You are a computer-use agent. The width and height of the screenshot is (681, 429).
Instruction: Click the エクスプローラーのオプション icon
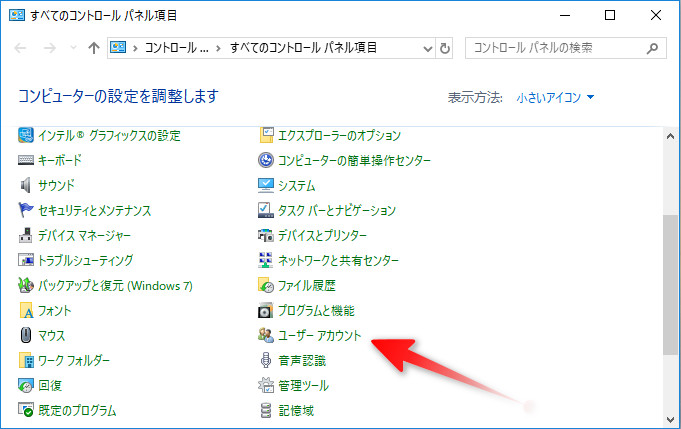point(266,135)
